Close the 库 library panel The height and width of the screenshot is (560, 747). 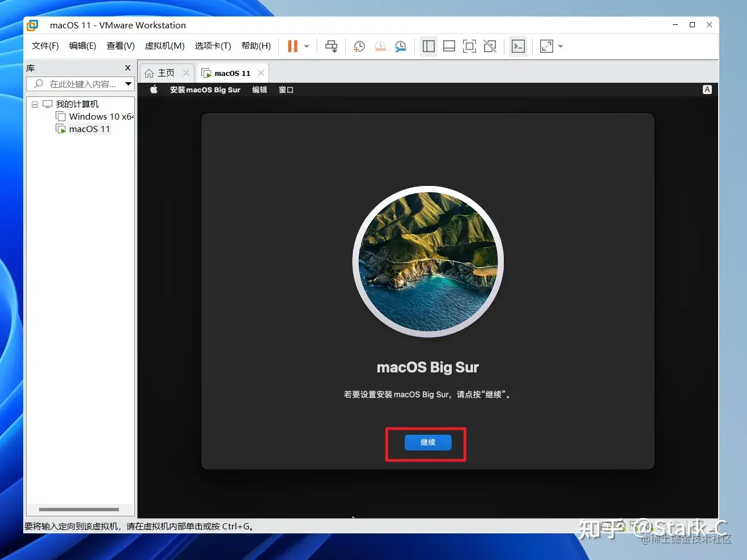pos(128,68)
